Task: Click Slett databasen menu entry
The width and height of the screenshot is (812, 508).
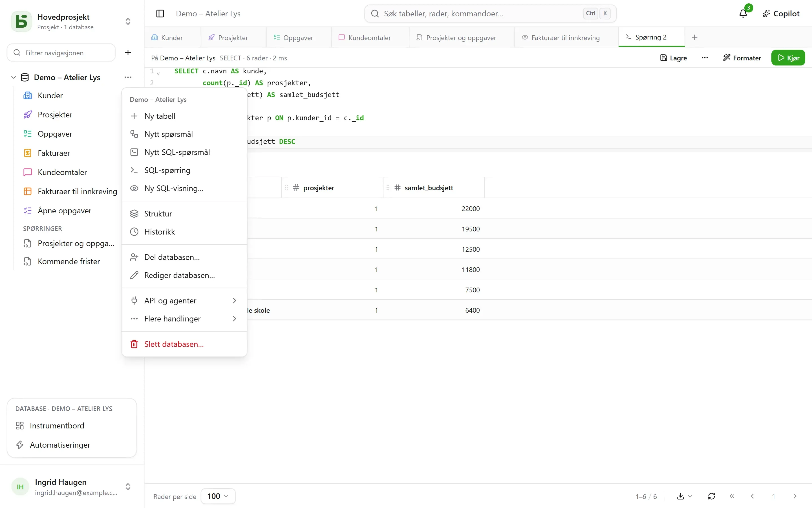Action: pos(184,344)
